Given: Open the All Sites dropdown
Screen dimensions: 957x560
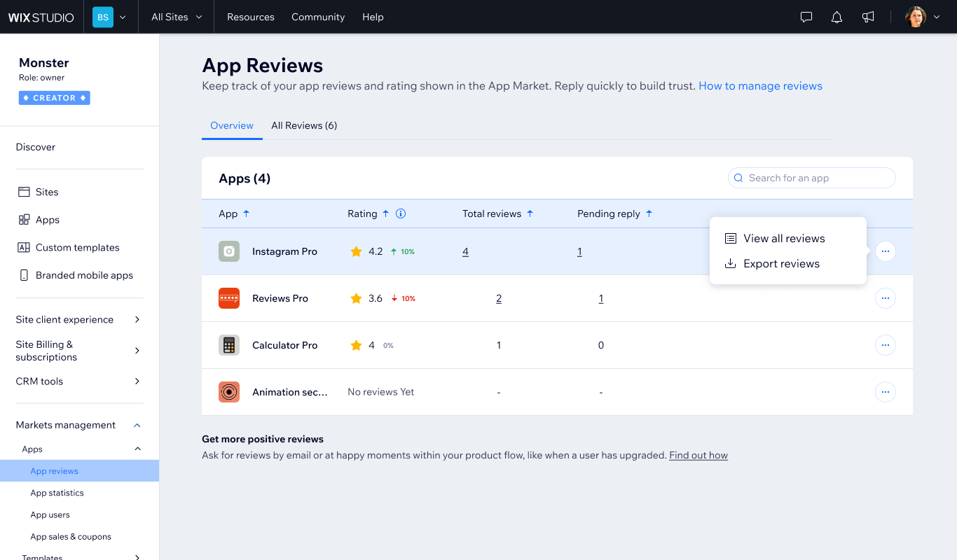Looking at the screenshot, I should pyautogui.click(x=177, y=17).
